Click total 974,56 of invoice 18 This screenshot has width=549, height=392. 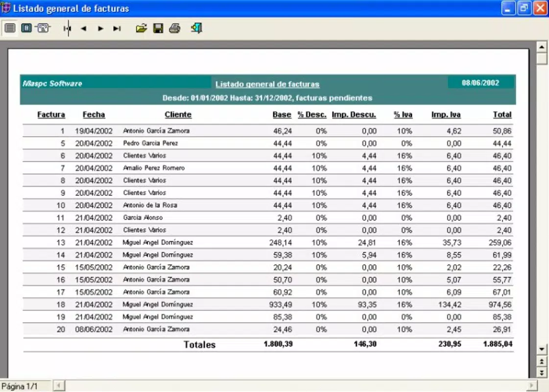click(x=500, y=304)
